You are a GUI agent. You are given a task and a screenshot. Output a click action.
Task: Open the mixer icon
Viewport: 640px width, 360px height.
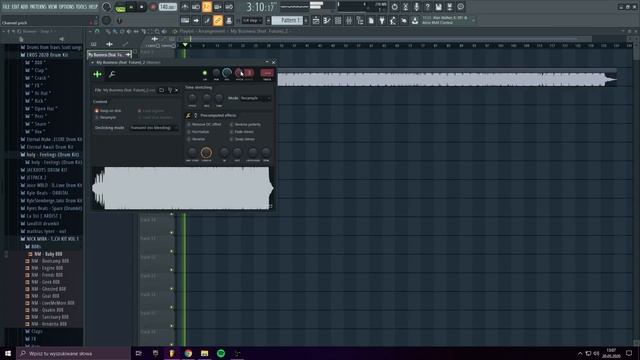(349, 20)
